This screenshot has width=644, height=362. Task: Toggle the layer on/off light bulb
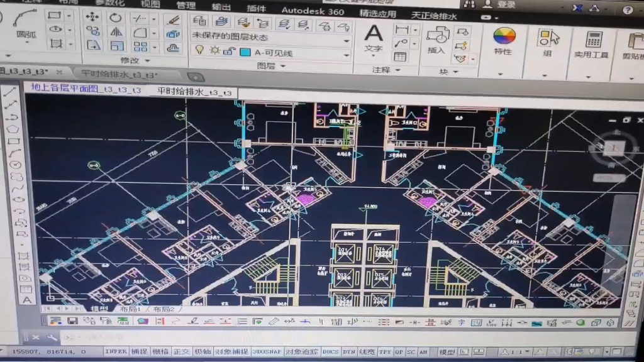pos(200,50)
